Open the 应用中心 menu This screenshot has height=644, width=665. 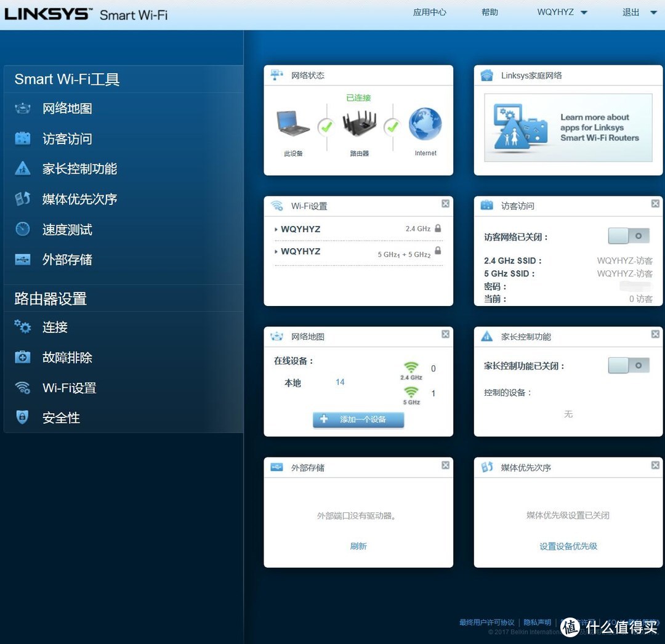click(x=429, y=12)
